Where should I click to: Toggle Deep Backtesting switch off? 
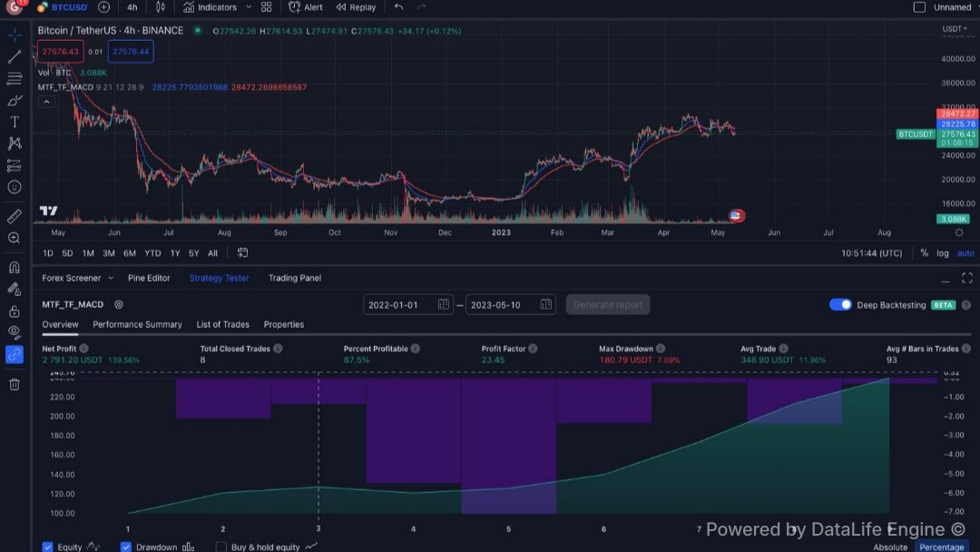point(840,304)
